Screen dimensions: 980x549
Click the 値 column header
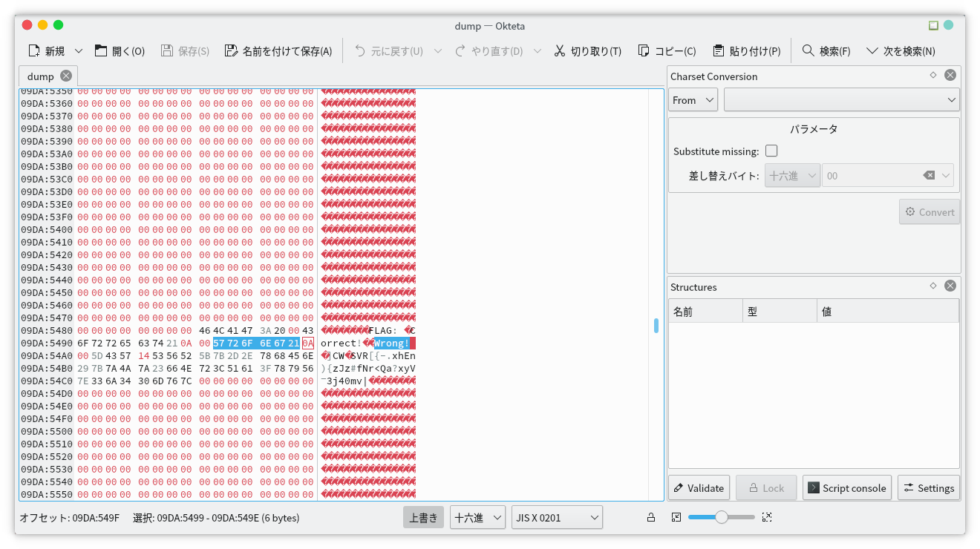(887, 311)
